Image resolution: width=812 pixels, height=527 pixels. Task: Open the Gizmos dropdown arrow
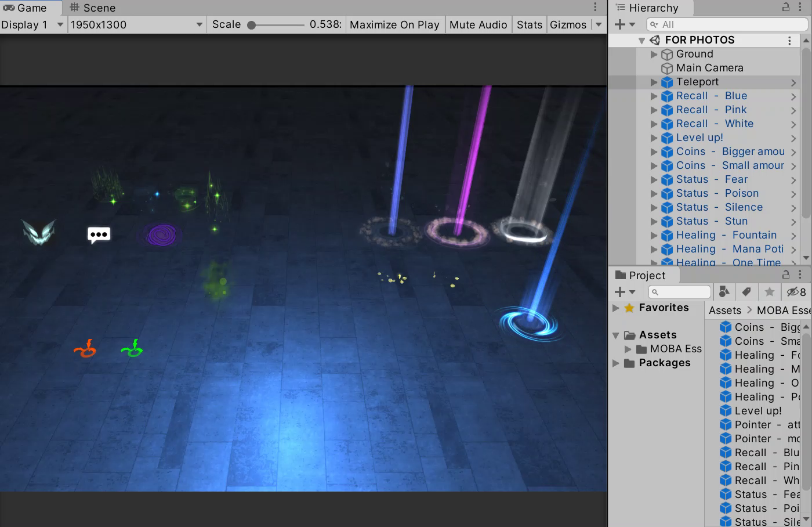599,24
